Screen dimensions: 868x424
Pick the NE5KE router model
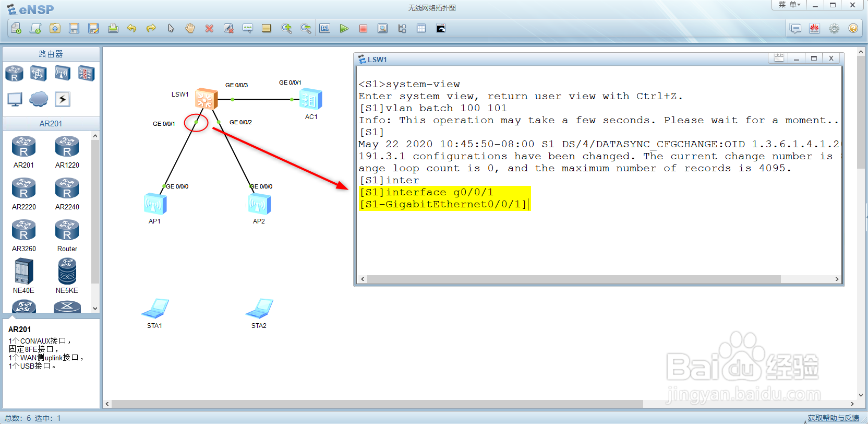pos(67,276)
